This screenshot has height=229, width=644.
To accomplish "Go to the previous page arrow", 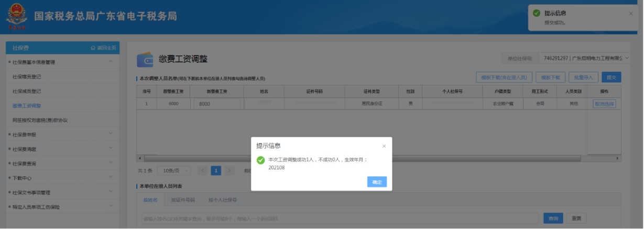I will tap(202, 170).
